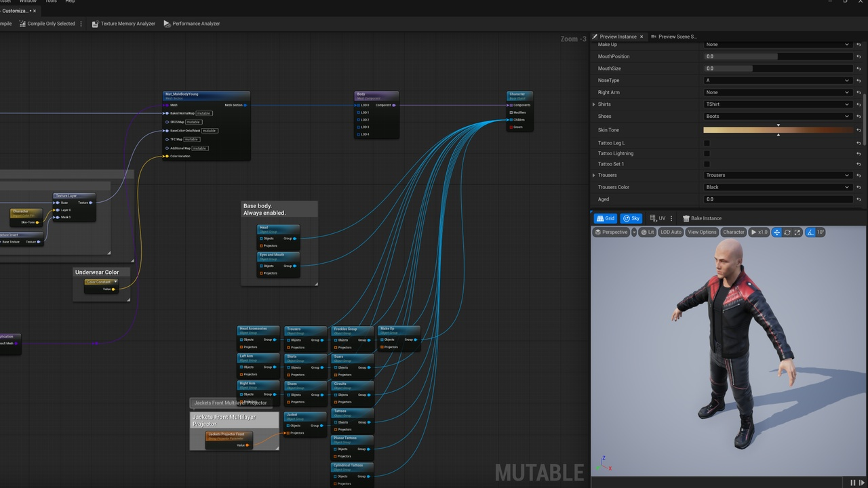Open the Trousers Color dropdown

(x=777, y=187)
